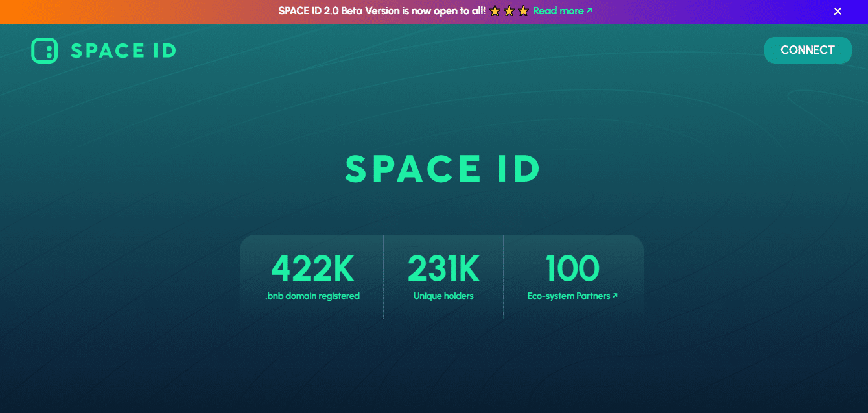Dismiss the beta announcement banner
Viewport: 868px width, 413px height.
(x=838, y=11)
